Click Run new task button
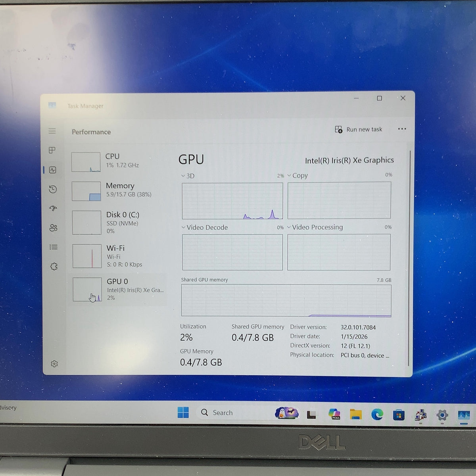 point(359,129)
